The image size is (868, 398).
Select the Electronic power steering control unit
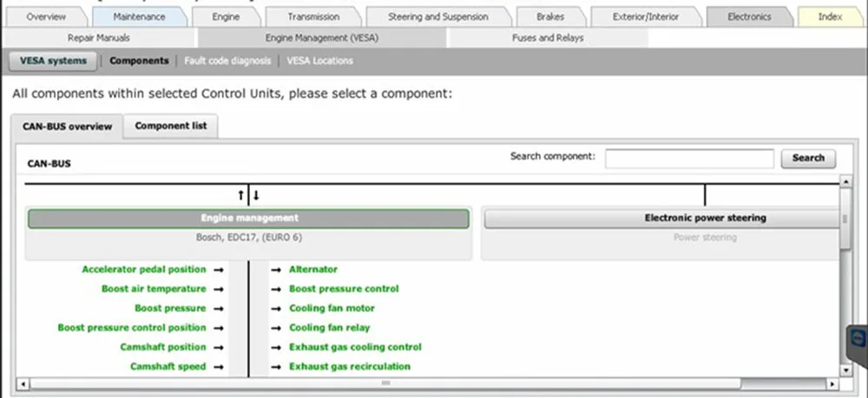705,218
